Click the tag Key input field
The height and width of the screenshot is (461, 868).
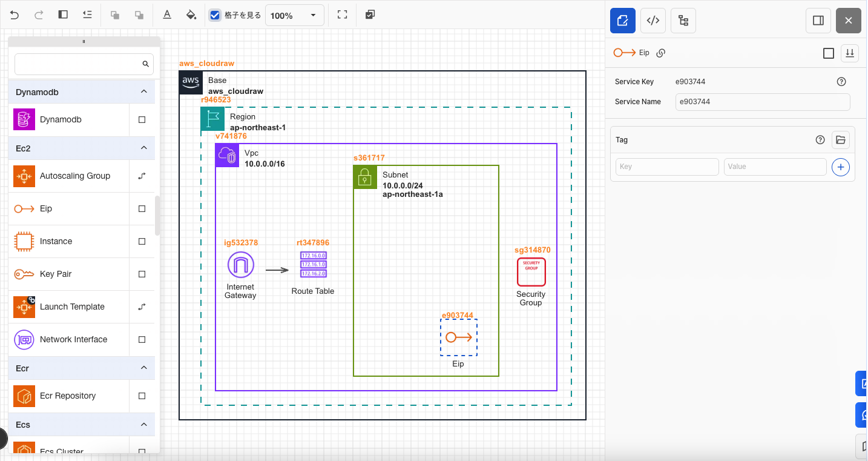click(x=667, y=167)
